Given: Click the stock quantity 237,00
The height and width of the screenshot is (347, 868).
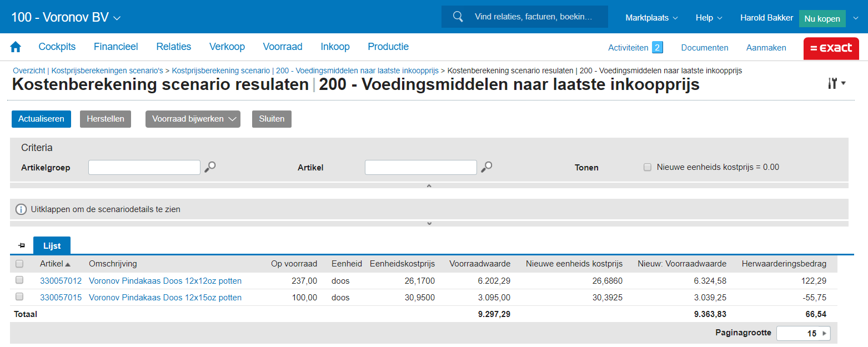Looking at the screenshot, I should pos(304,281).
